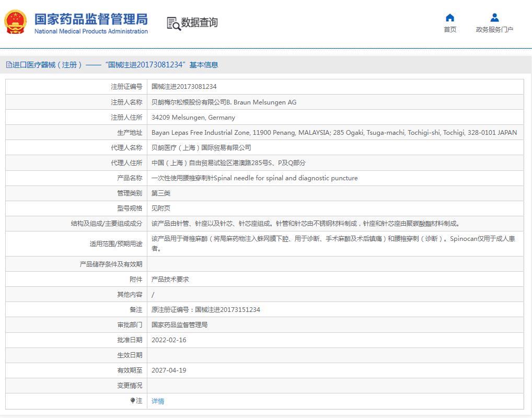Click the expiry date 2027-04-19
Screen dimensions: 532x418
coord(169,370)
